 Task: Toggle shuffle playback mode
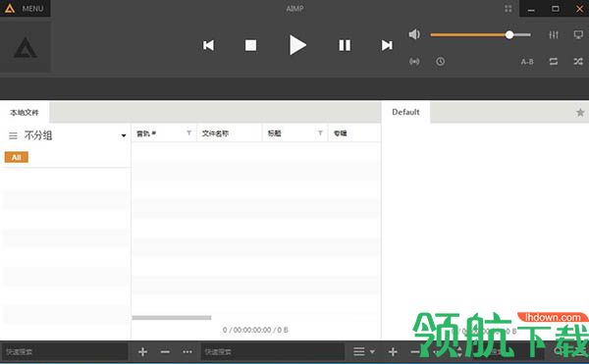578,61
